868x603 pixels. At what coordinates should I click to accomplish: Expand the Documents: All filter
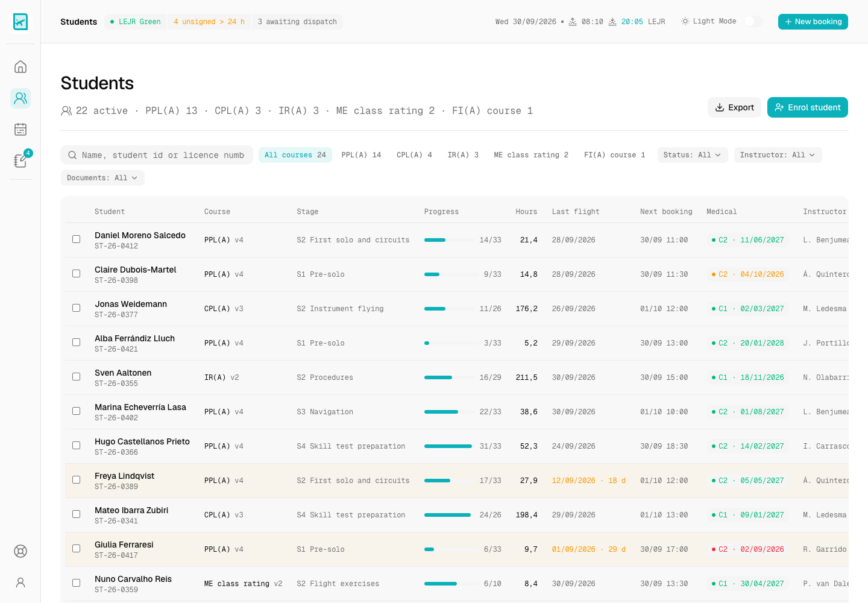point(102,178)
